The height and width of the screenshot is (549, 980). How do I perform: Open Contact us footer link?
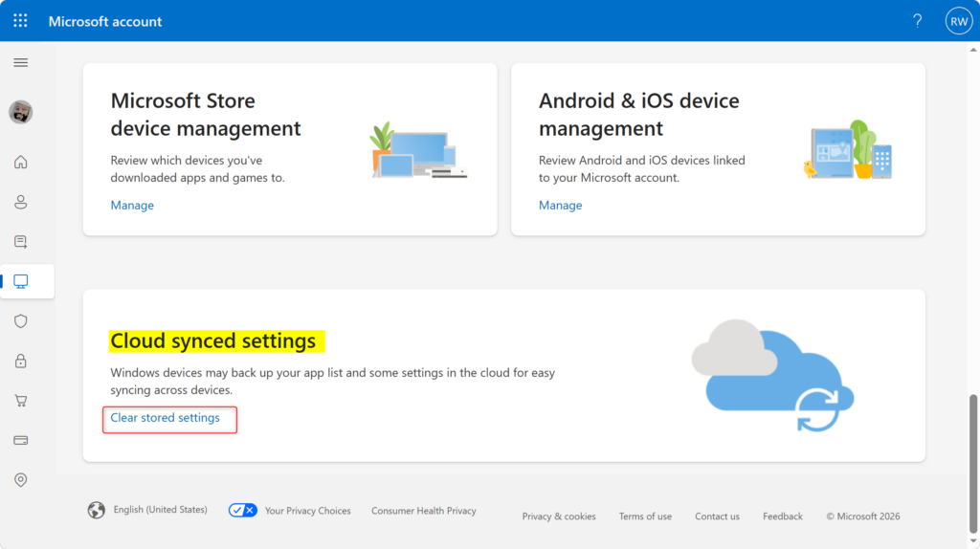pyautogui.click(x=717, y=516)
